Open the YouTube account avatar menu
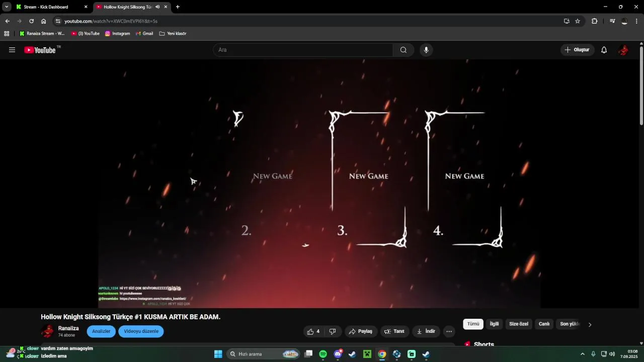Image resolution: width=644 pixels, height=362 pixels. 623,50
